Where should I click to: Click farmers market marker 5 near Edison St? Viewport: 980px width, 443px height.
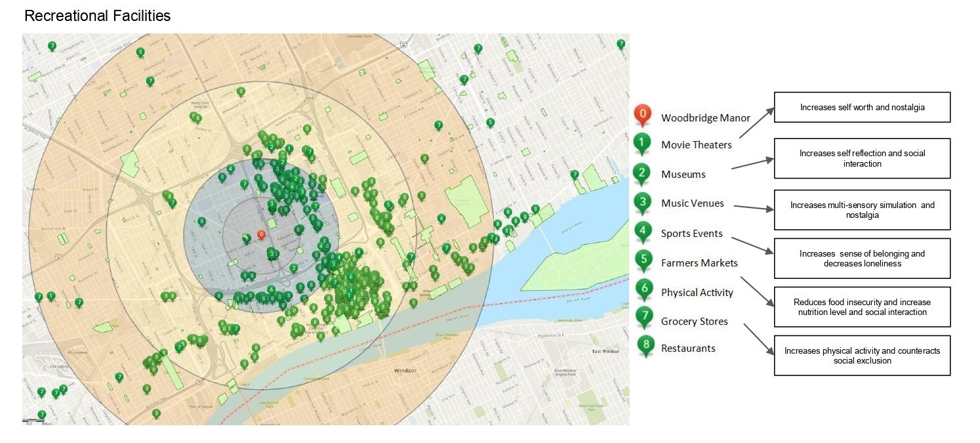140,53
